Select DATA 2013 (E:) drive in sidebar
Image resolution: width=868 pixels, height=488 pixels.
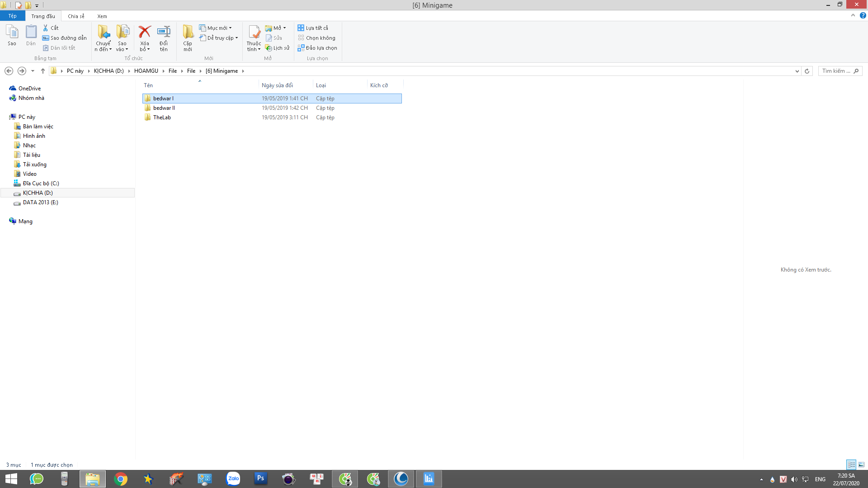coord(40,202)
